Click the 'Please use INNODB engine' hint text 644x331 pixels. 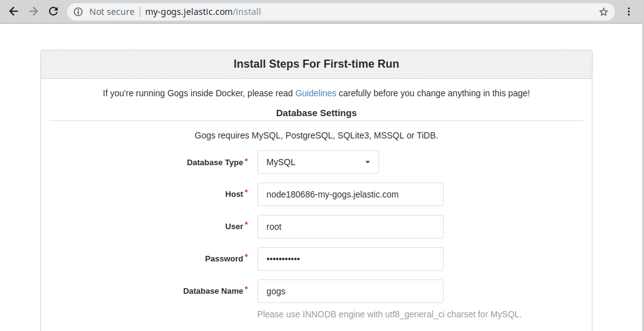(x=390, y=315)
